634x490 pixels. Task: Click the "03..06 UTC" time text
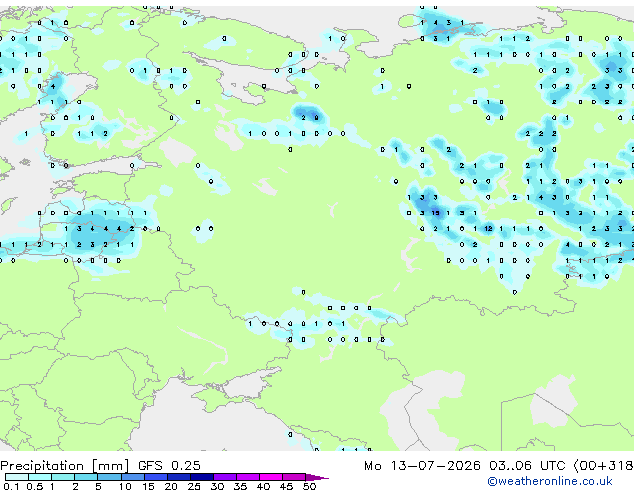pyautogui.click(x=527, y=466)
